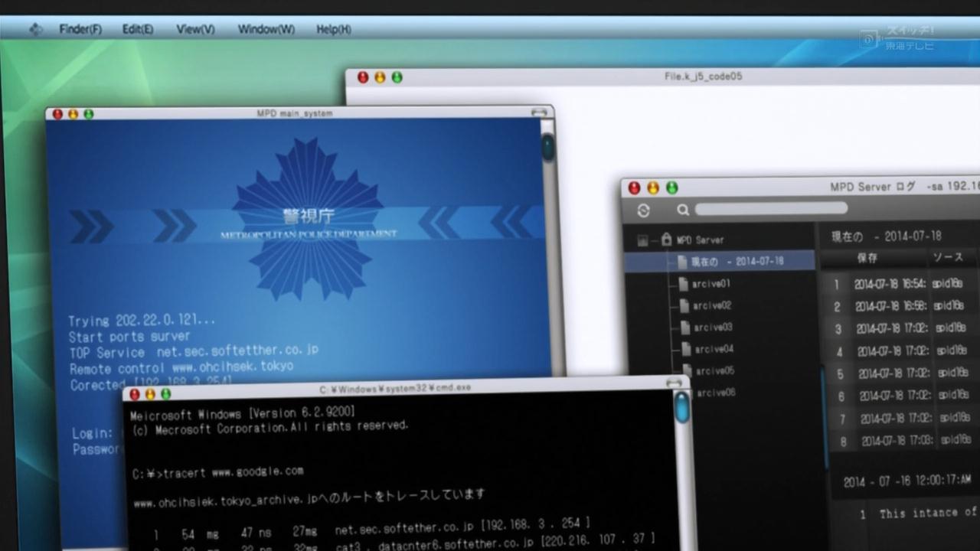980x551 pixels.
Task: Click the Remote control www.ohcihsek.tokyo line
Action: pyautogui.click(x=181, y=367)
